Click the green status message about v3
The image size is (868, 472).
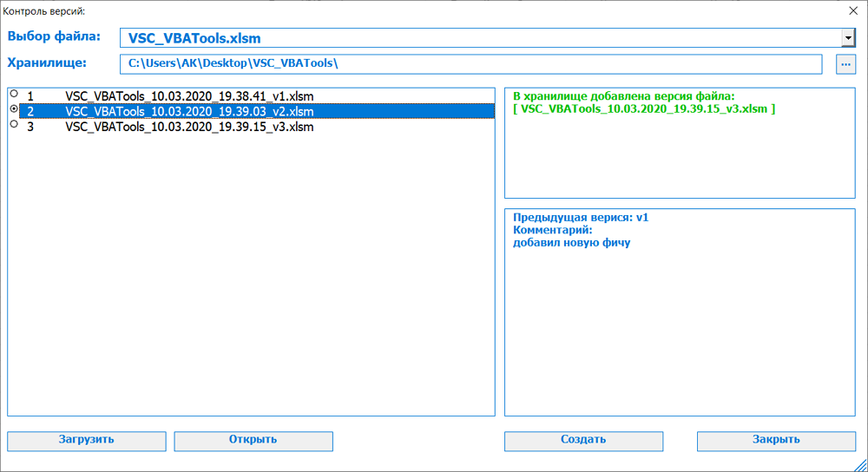point(644,102)
